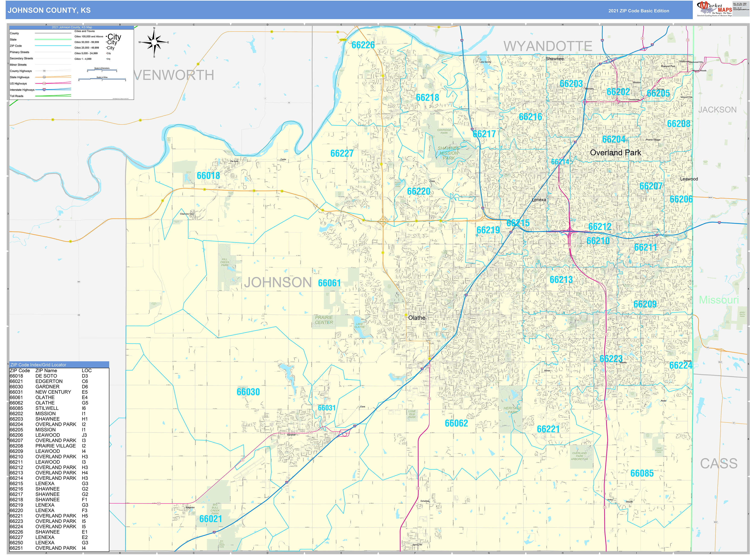The width and height of the screenshot is (756, 555).
Task: Click the JOHNSON county name label
Action: coord(278,283)
